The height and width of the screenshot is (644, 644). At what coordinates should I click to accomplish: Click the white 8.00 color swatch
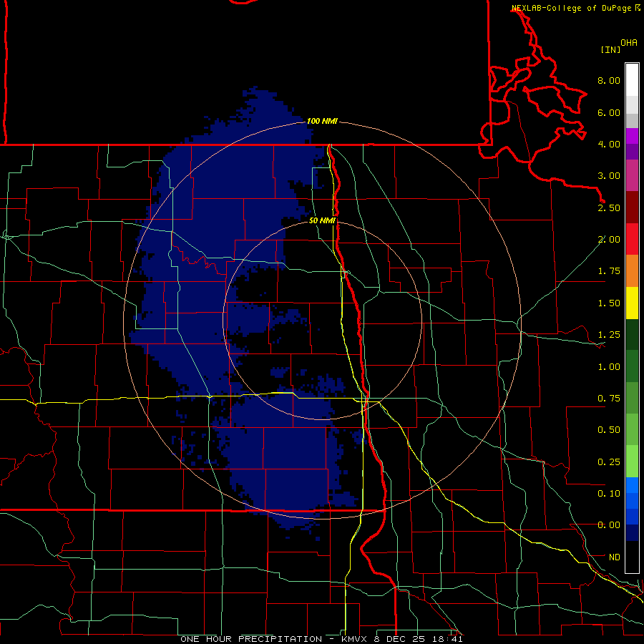pos(632,80)
